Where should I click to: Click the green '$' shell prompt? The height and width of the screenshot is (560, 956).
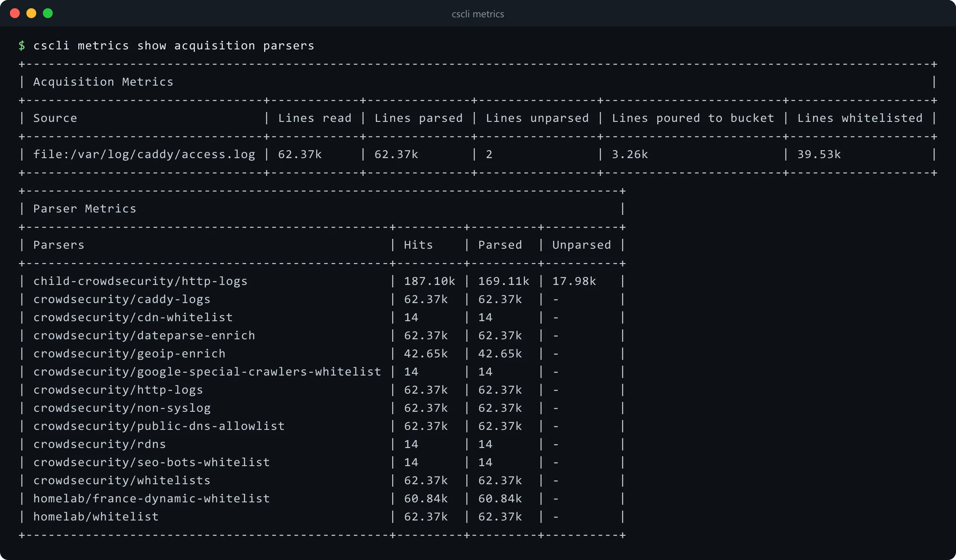22,46
